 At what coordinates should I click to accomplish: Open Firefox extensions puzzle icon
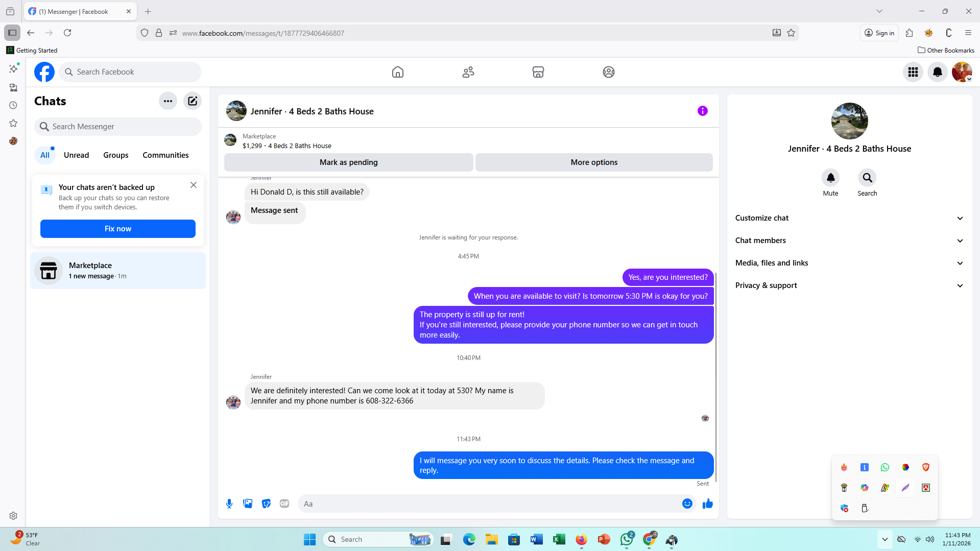[909, 33]
